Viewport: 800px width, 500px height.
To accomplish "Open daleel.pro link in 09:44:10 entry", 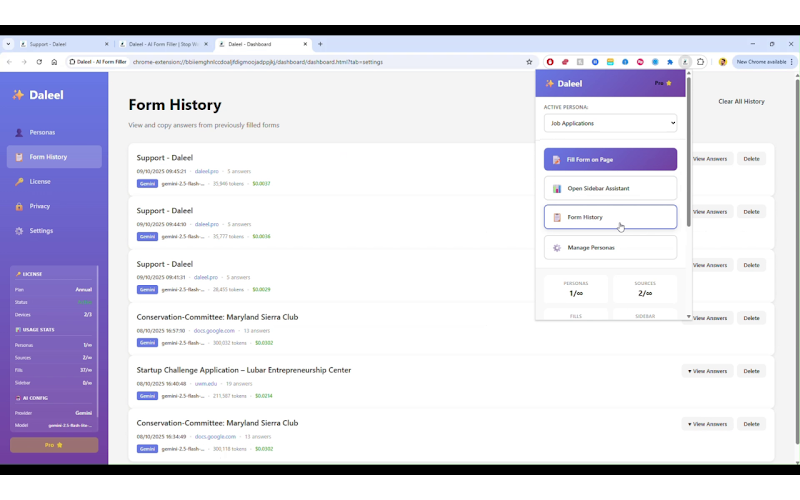I will (207, 224).
